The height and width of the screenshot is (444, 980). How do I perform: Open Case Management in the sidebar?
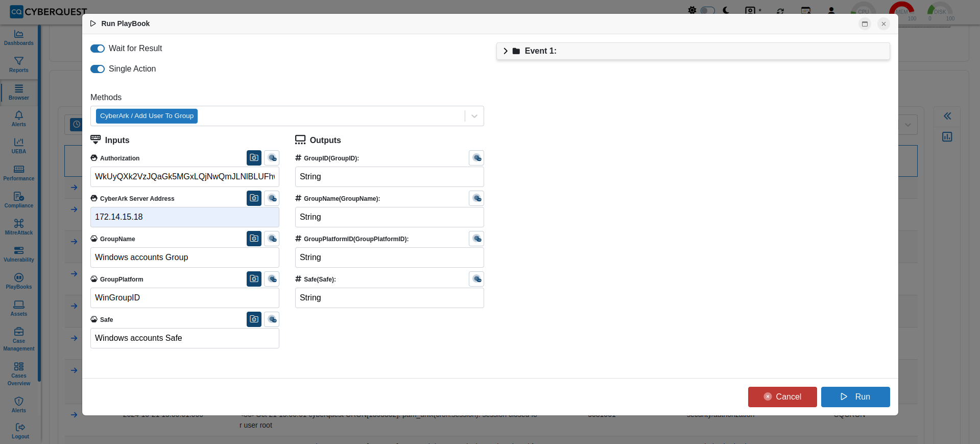19,339
